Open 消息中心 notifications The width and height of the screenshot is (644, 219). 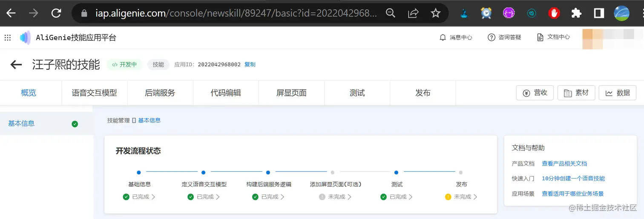456,37
